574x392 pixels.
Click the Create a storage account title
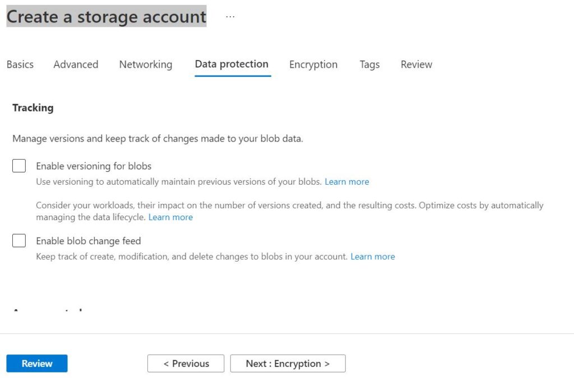tap(107, 16)
